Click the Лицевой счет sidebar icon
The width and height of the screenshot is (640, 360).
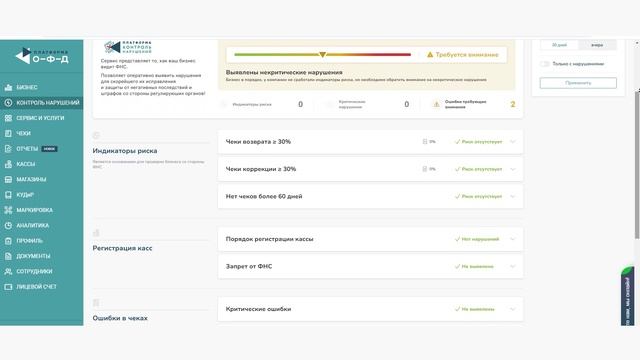(8, 287)
